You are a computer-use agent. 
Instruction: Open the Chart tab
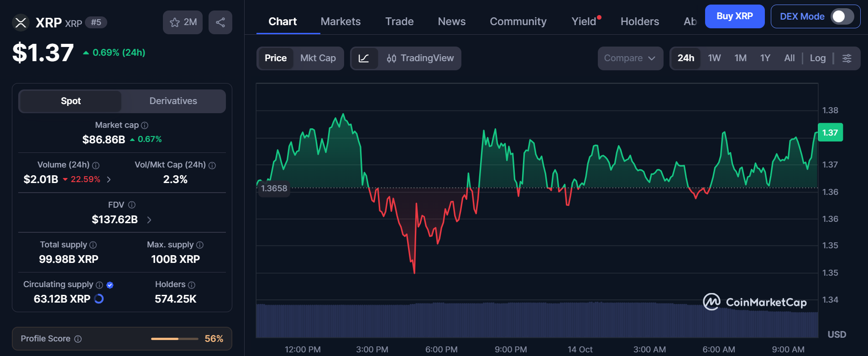[282, 21]
